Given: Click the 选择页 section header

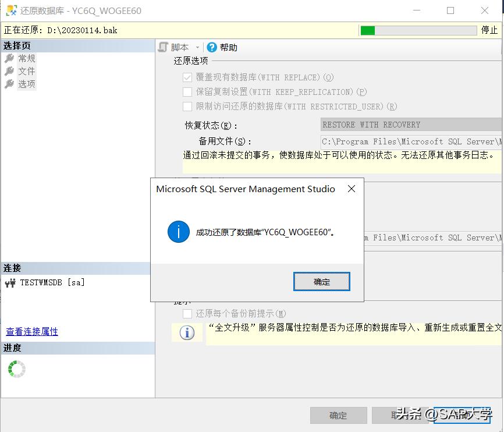Looking at the screenshot, I should (78, 45).
